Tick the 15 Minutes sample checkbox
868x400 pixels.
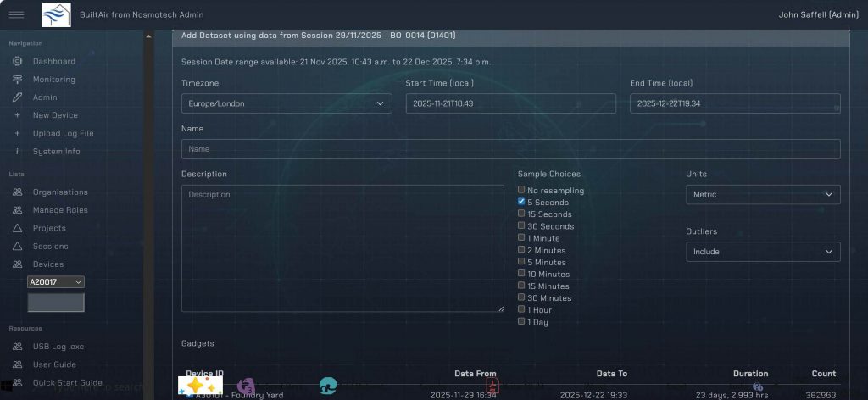[521, 286]
